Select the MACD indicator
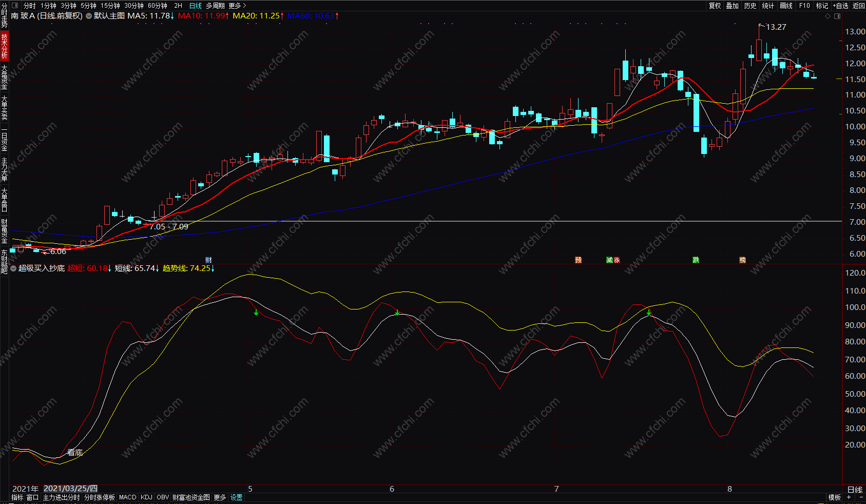 click(x=128, y=497)
